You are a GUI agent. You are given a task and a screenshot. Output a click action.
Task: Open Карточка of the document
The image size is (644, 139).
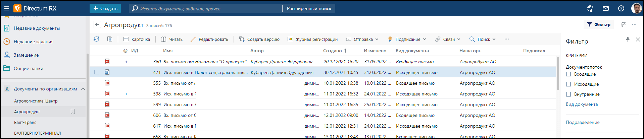[x=137, y=39]
